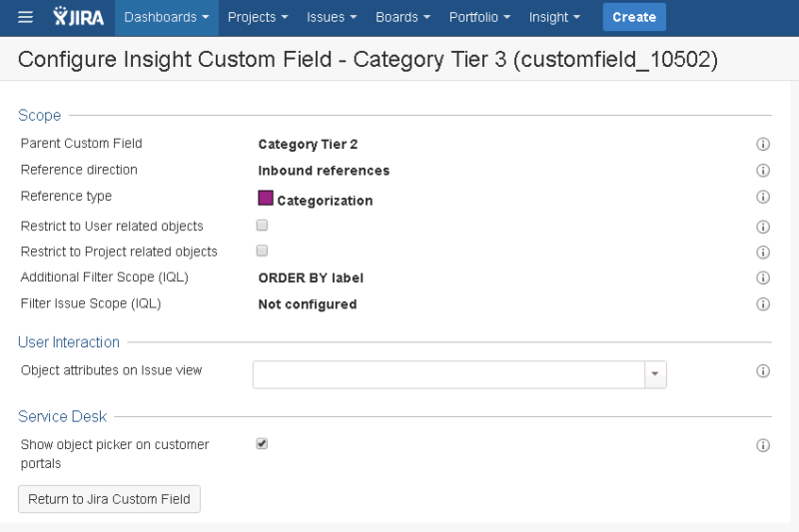Viewport: 799px width, 532px height.
Task: Expand Object attributes dropdown arrow
Action: pyautogui.click(x=655, y=374)
